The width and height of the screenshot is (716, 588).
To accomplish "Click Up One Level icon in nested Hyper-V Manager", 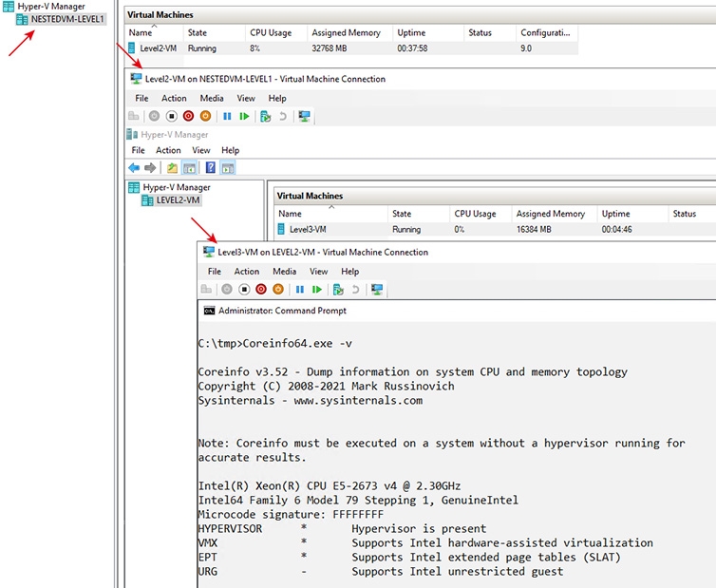I will pyautogui.click(x=172, y=168).
